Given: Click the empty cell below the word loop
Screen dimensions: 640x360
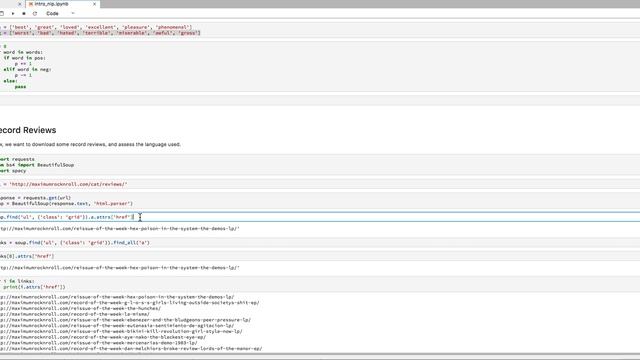Looking at the screenshot, I should click(x=320, y=100).
